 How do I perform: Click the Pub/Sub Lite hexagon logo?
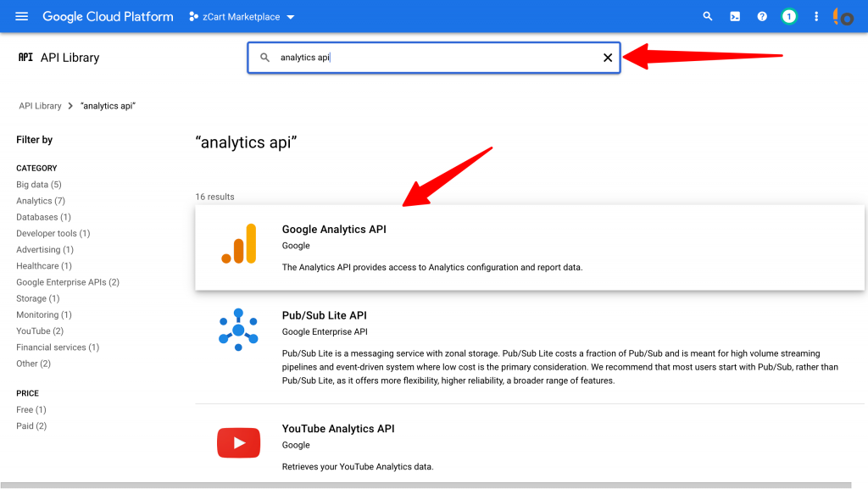pyautogui.click(x=238, y=330)
